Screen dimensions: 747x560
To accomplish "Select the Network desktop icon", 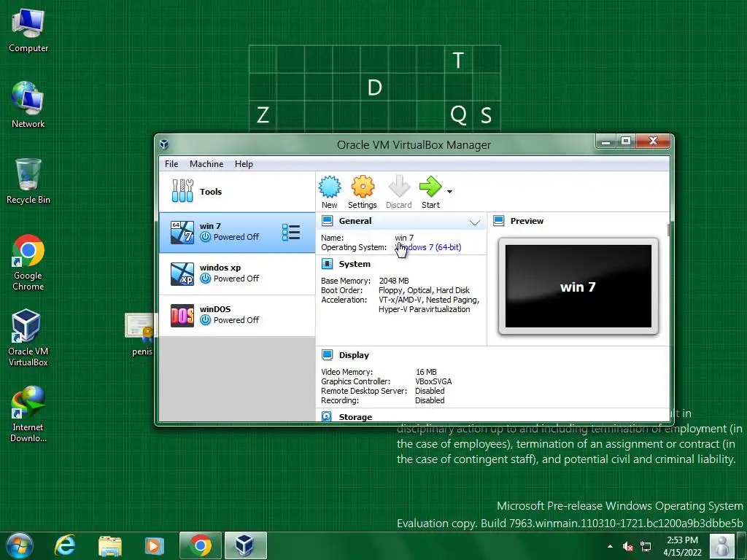I will tap(28, 105).
